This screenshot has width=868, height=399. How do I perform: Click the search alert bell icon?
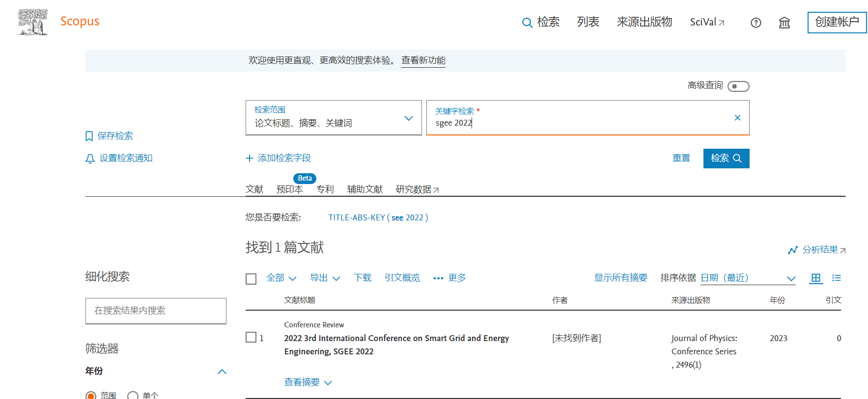pyautogui.click(x=90, y=159)
